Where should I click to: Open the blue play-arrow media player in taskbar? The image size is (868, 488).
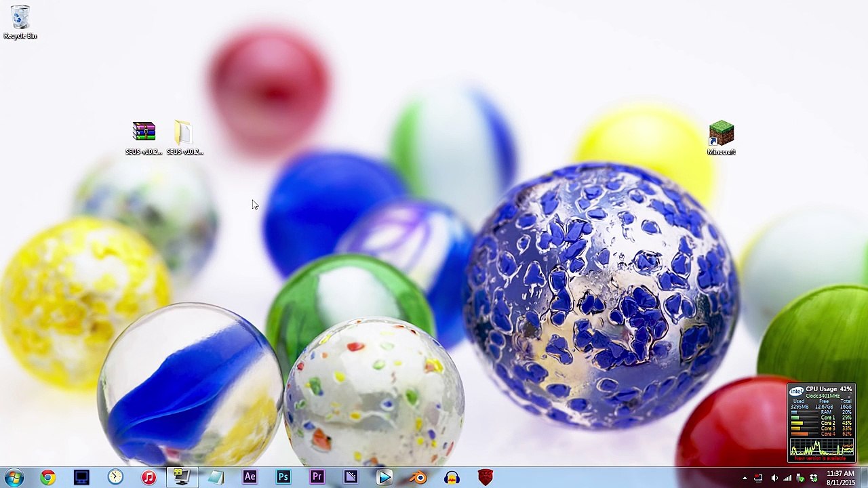384,477
